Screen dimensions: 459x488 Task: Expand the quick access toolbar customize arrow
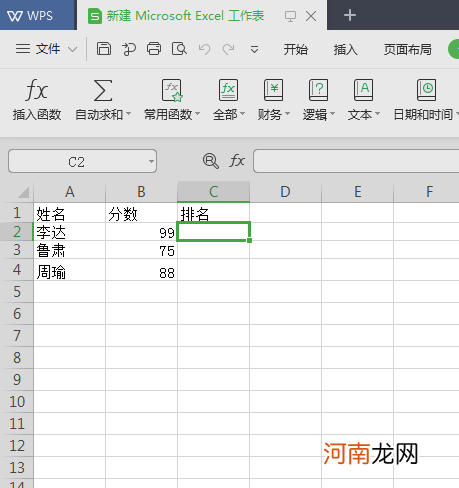click(254, 50)
